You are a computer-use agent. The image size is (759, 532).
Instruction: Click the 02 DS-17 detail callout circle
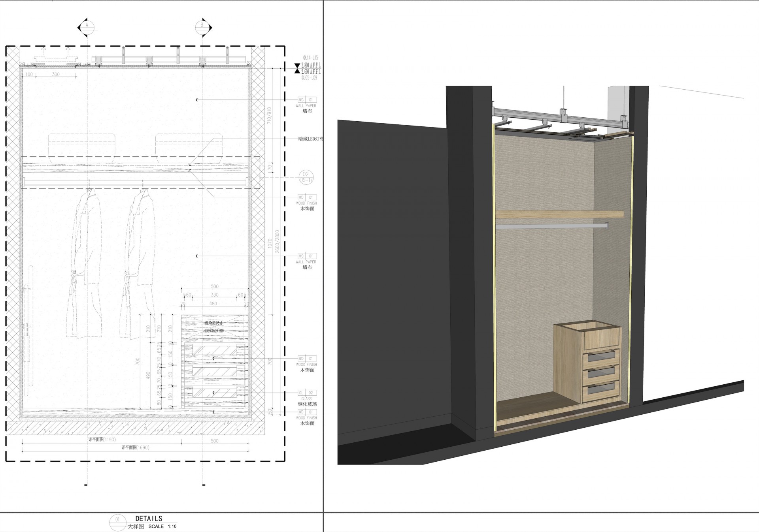coord(306,177)
